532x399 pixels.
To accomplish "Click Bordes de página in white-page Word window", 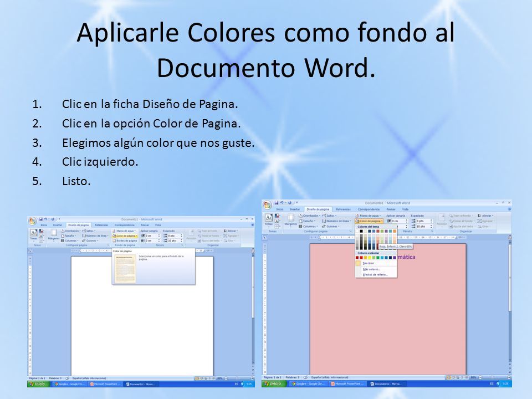I will tap(125, 241).
